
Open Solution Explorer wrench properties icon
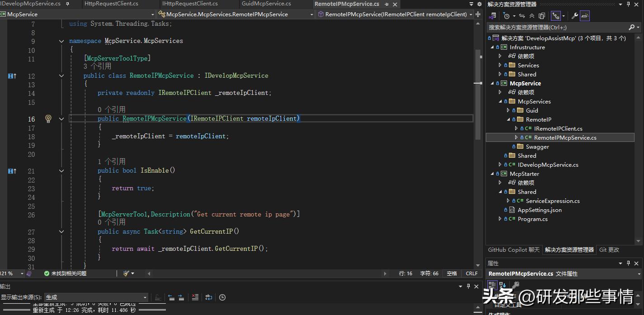pyautogui.click(x=575, y=16)
